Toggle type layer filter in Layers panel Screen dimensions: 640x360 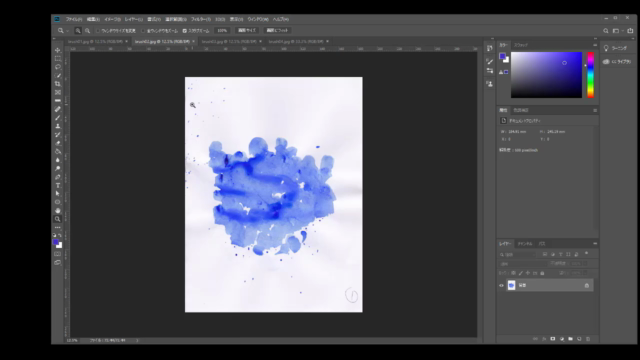[560, 254]
